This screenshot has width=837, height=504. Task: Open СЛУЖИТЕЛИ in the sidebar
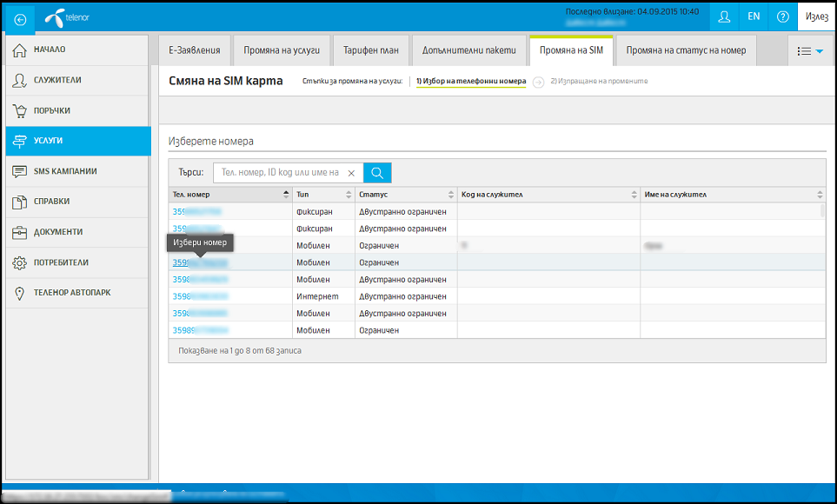[x=76, y=81]
